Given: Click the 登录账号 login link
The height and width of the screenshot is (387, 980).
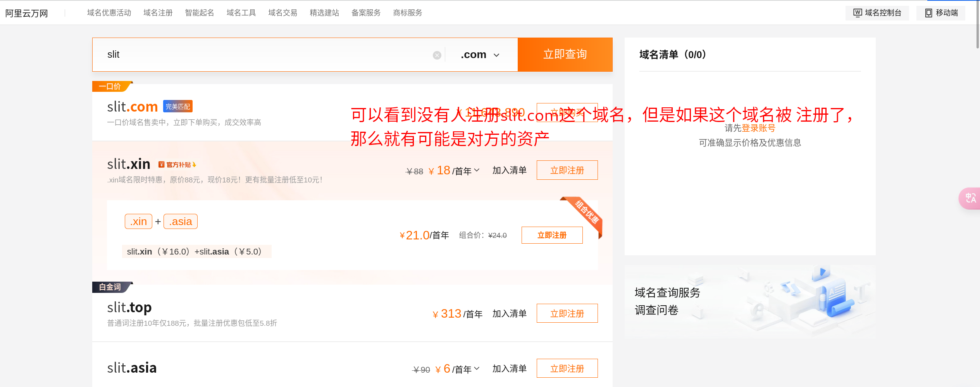Looking at the screenshot, I should click(759, 128).
